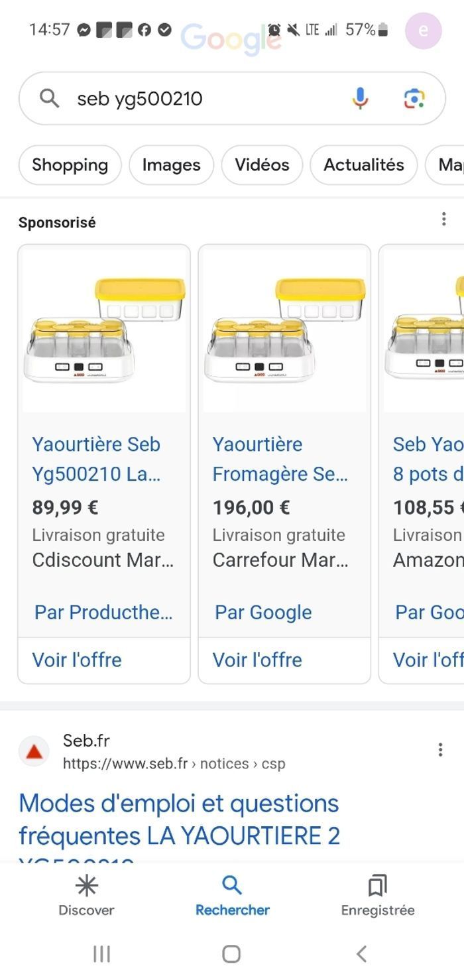
Task: Tap the Yaourtière Fromagère product thumbnail
Action: 284,330
